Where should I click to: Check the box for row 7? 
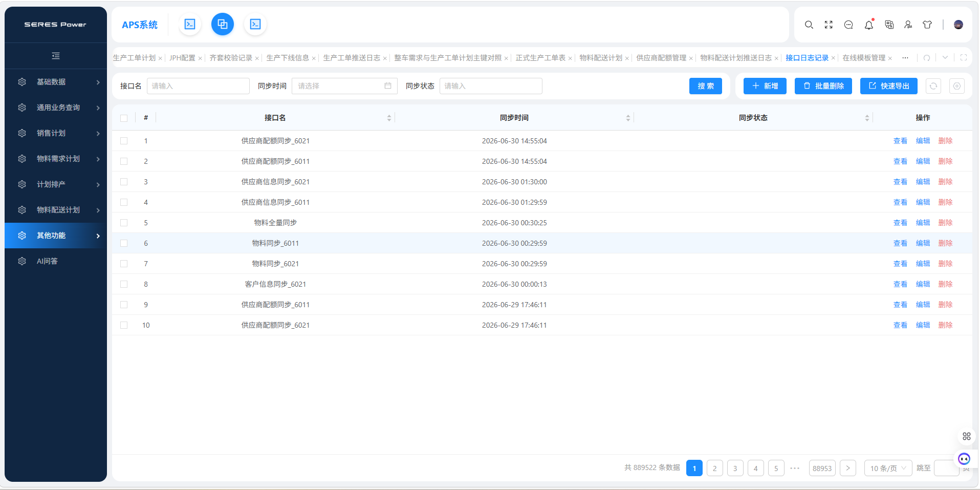click(124, 264)
